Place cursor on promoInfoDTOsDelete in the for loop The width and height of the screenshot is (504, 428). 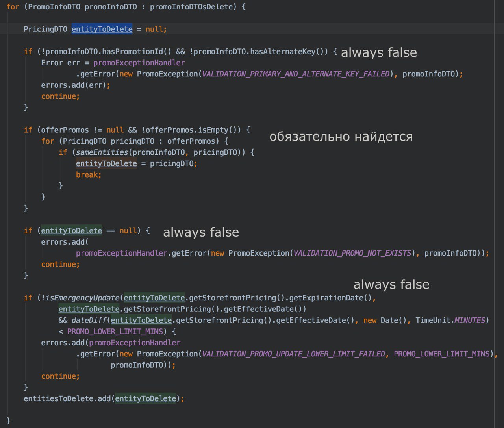191,7
